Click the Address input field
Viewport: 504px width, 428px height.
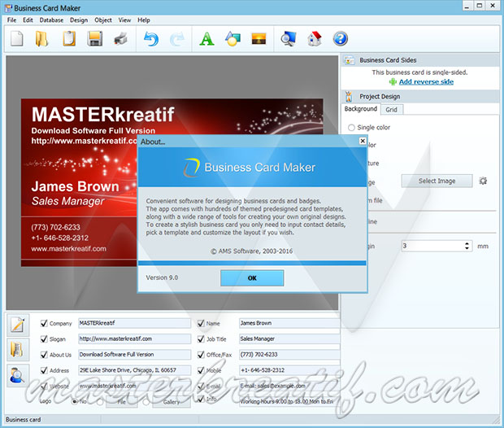tap(134, 370)
